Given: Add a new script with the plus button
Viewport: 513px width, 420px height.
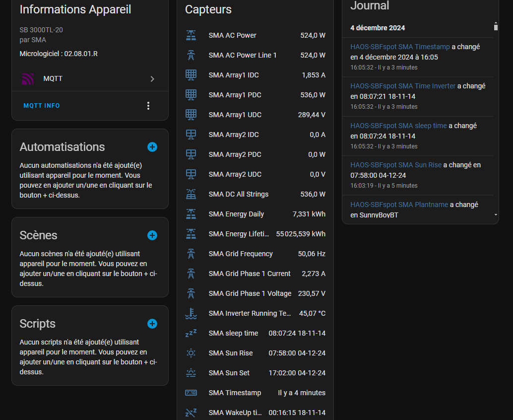Looking at the screenshot, I should (152, 323).
